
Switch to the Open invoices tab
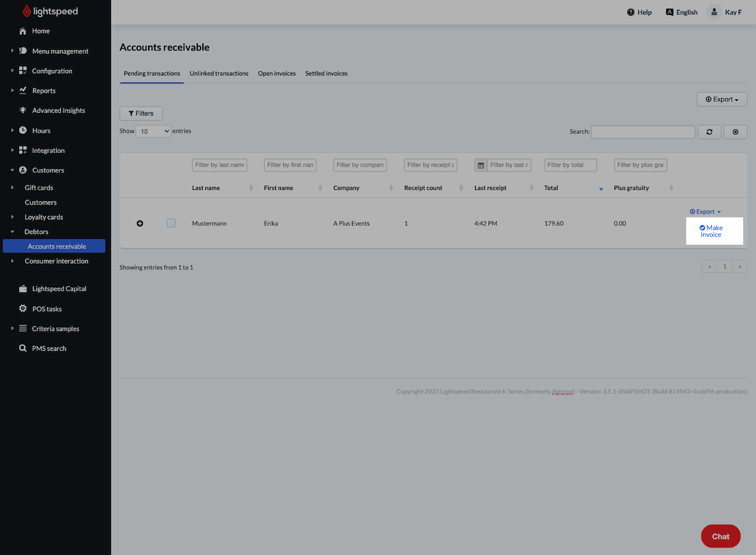277,74
